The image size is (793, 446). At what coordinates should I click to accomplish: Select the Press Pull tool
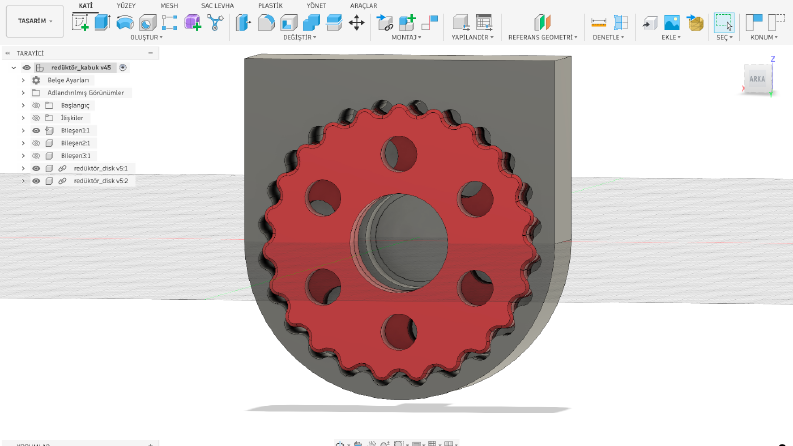(x=243, y=23)
